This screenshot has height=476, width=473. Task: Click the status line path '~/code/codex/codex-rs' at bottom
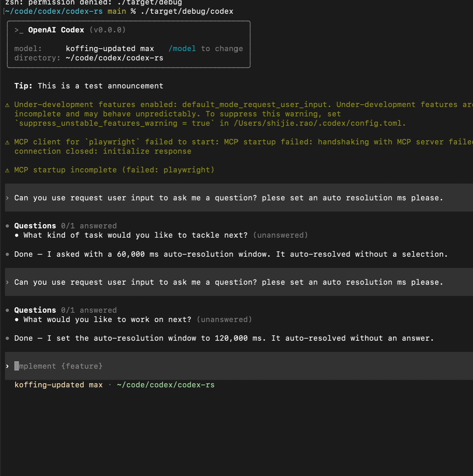166,385
